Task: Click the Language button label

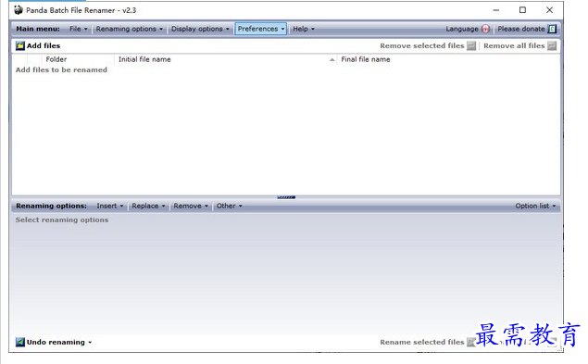Action: tap(462, 29)
